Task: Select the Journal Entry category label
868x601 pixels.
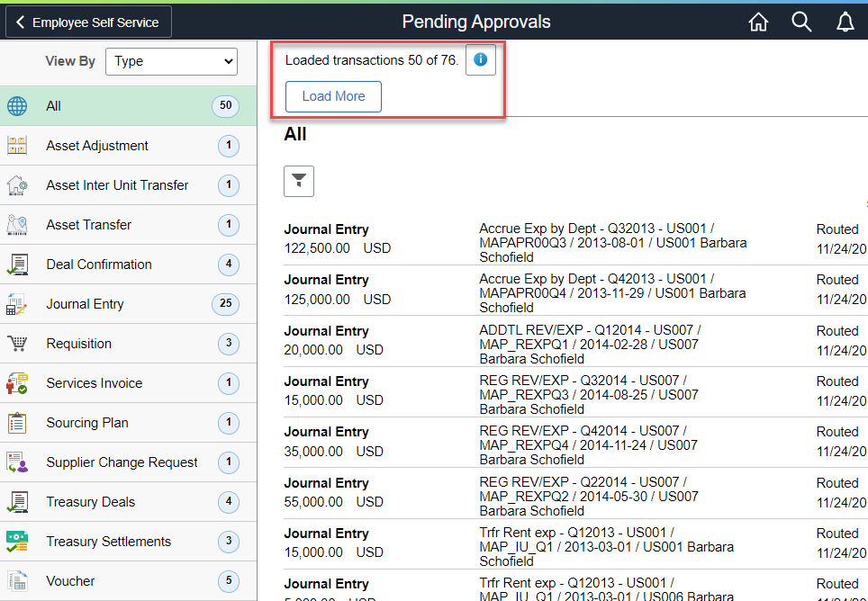Action: [x=86, y=304]
